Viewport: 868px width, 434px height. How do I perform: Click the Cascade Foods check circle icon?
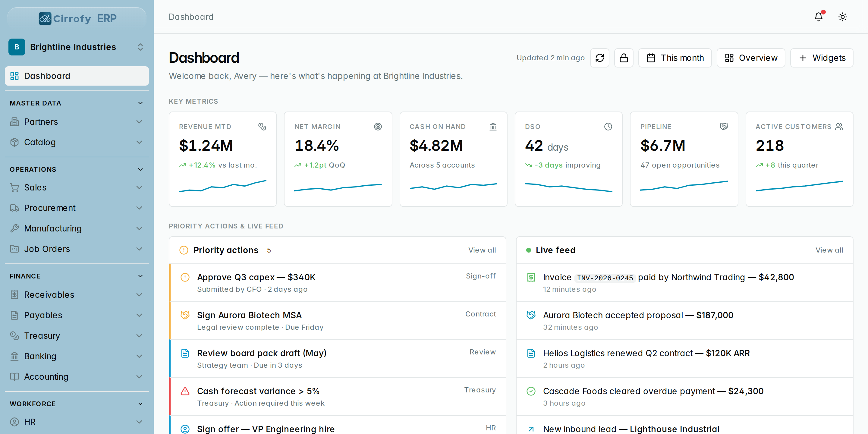click(531, 391)
